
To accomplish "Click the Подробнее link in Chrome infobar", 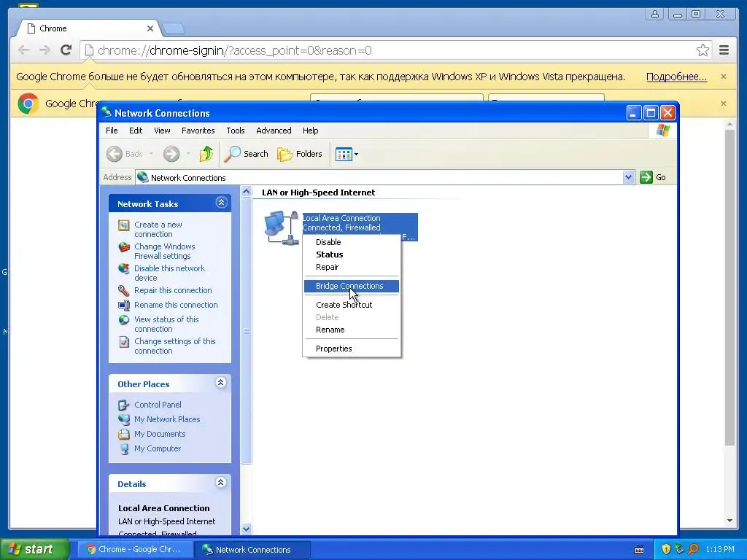I will (676, 77).
